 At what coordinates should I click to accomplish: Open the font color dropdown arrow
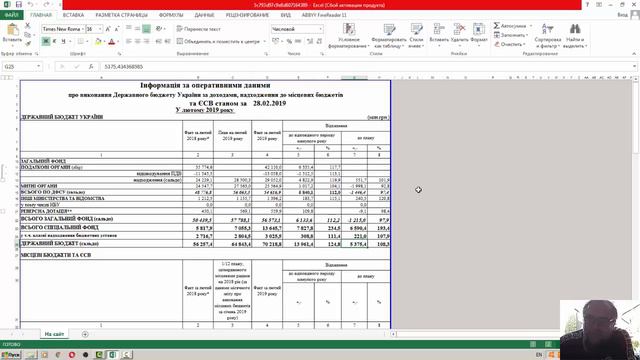118,41
